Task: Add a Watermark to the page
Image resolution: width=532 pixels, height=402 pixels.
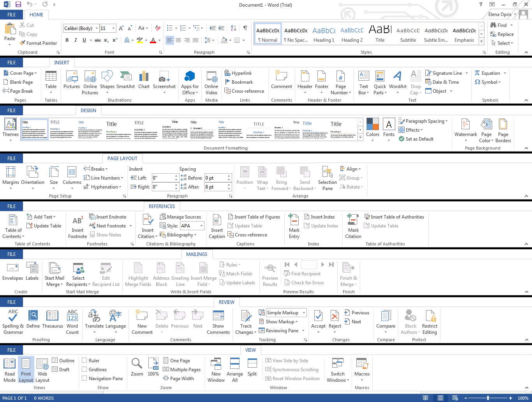Action: (x=465, y=125)
